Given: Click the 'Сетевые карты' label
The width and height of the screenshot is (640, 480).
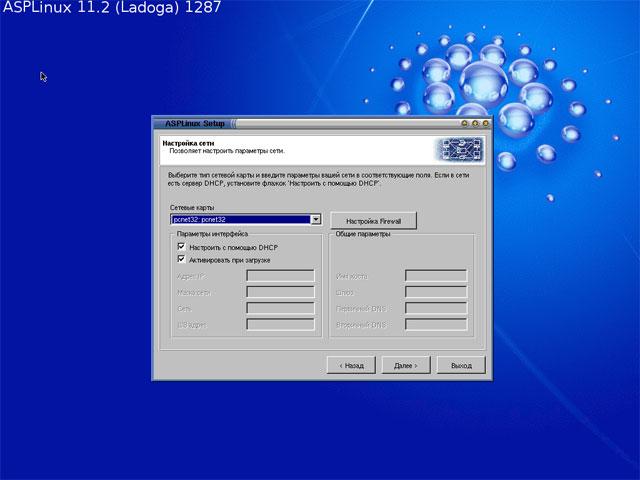Looking at the screenshot, I should tap(192, 207).
